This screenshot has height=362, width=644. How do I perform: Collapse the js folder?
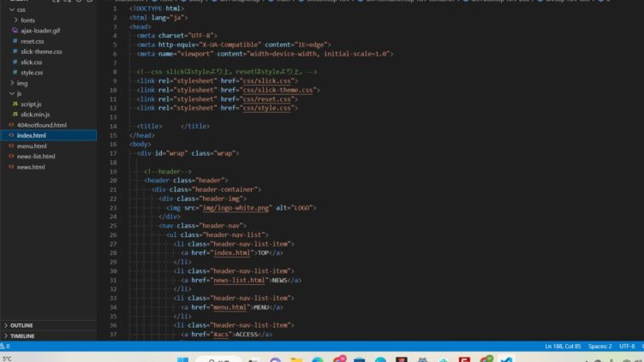(11, 93)
